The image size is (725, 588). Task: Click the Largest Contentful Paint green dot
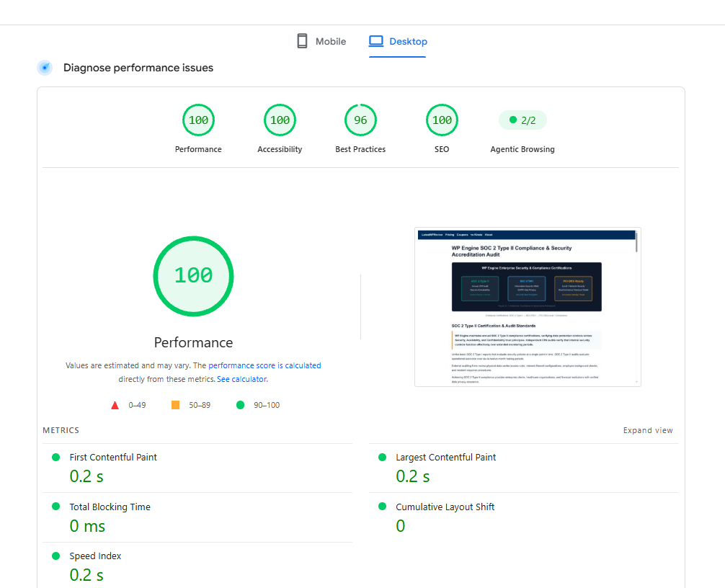pos(383,457)
